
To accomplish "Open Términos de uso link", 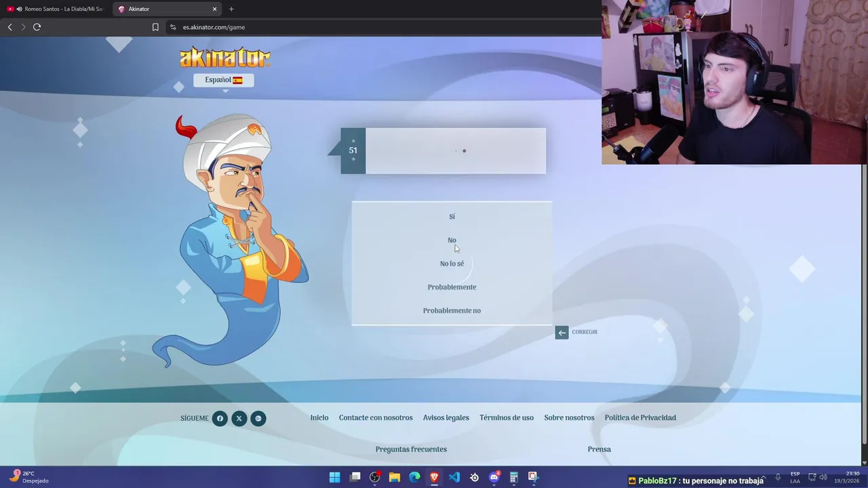I will click(x=507, y=418).
